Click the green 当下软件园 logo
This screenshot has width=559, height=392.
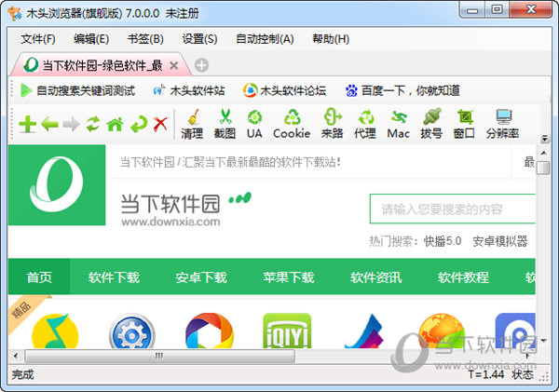tap(57, 184)
